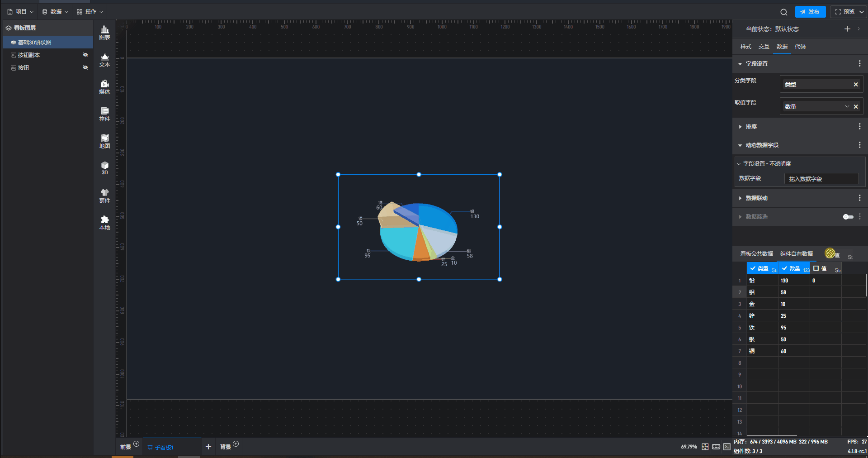This screenshot has height=458, width=868.
Task: Open the 地图 map components icon
Action: 104,141
